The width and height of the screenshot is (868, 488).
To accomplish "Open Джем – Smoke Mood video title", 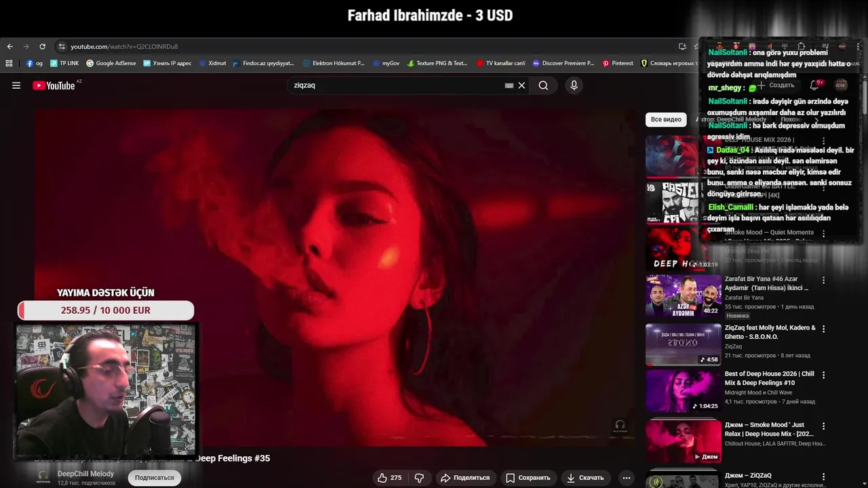I will (x=768, y=429).
